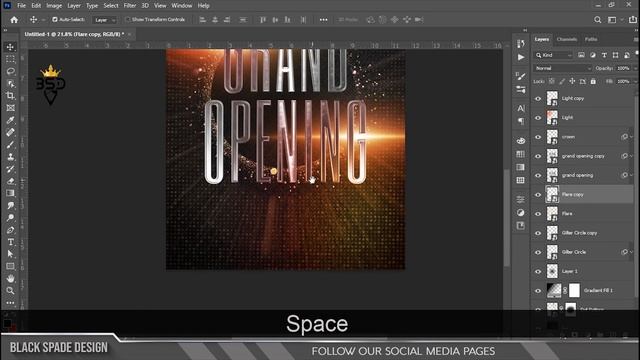This screenshot has height=360, width=640.
Task: Select the Rectangular Marquee tool
Action: [10, 59]
